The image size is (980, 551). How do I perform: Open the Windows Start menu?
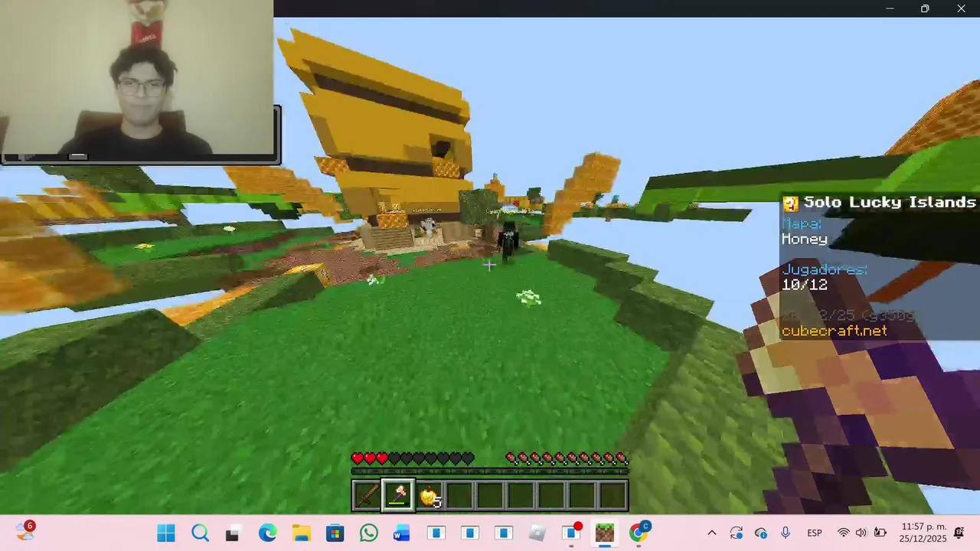click(166, 533)
